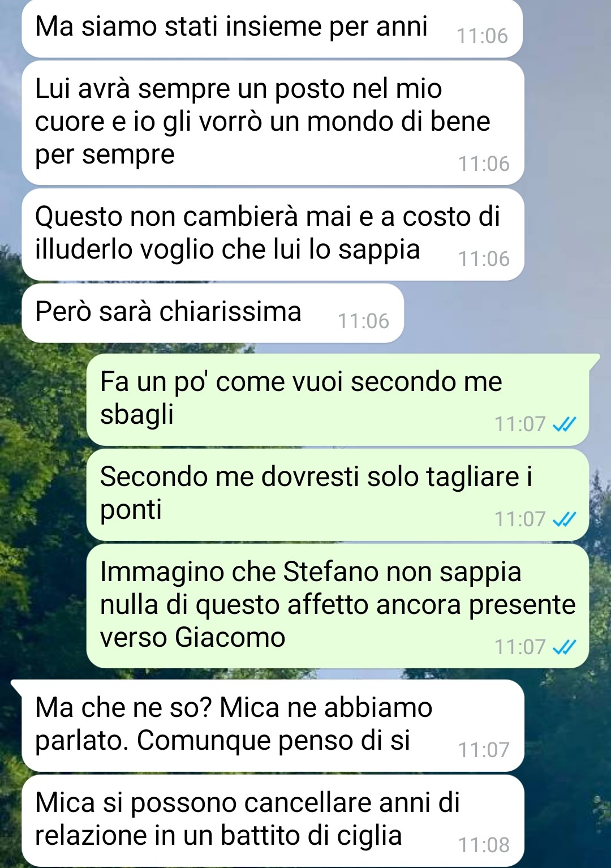Select message 'Mica si possono cancellare anni di relazione'
611x868 pixels.
(x=273, y=820)
